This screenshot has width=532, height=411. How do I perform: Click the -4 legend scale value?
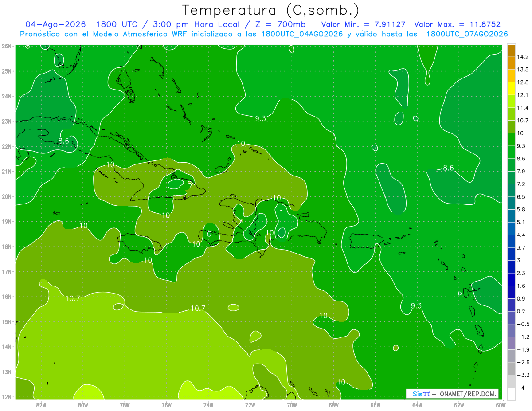pyautogui.click(x=521, y=388)
